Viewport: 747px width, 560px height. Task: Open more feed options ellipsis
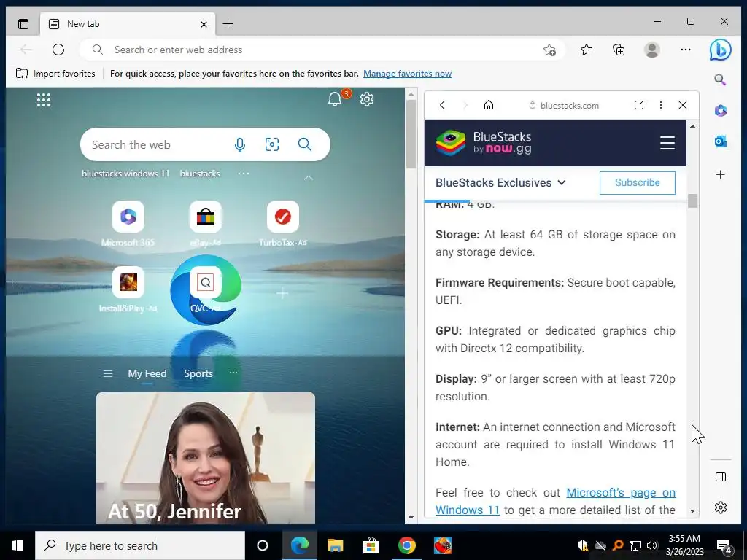233,373
